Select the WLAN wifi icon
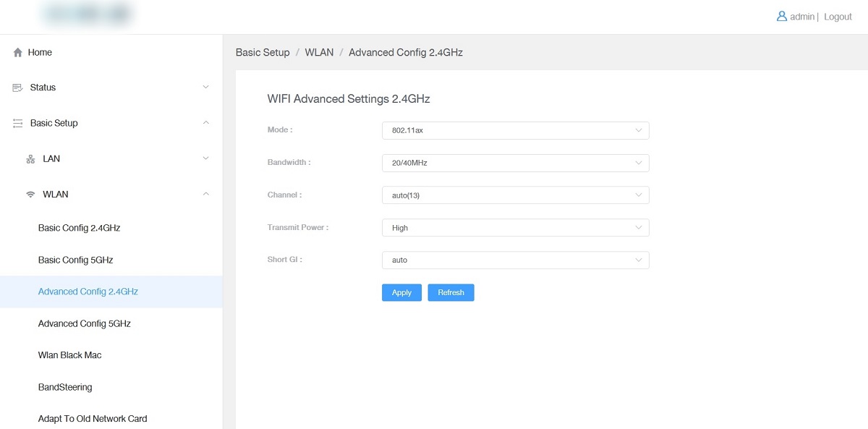 click(x=30, y=194)
